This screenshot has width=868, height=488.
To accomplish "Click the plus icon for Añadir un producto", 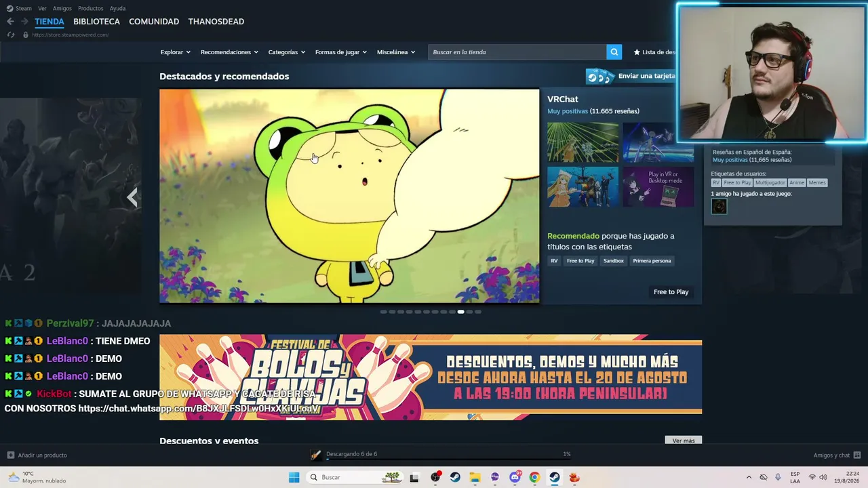I will point(10,455).
